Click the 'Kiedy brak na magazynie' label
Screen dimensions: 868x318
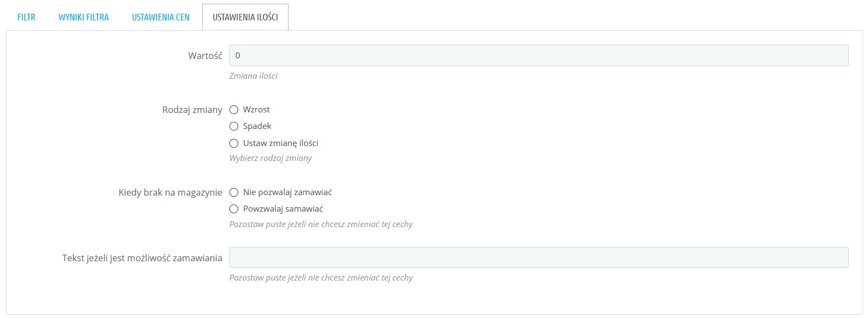coord(170,192)
